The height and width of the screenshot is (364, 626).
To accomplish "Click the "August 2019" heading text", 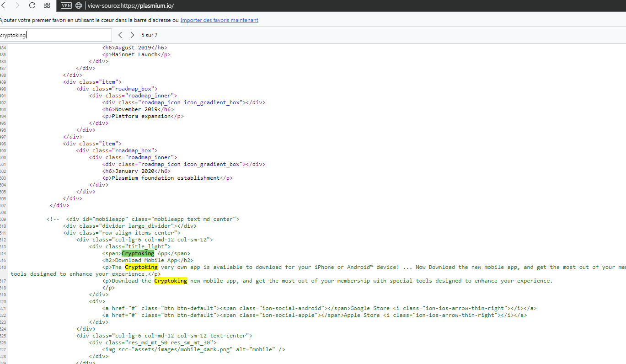I will [x=133, y=48].
